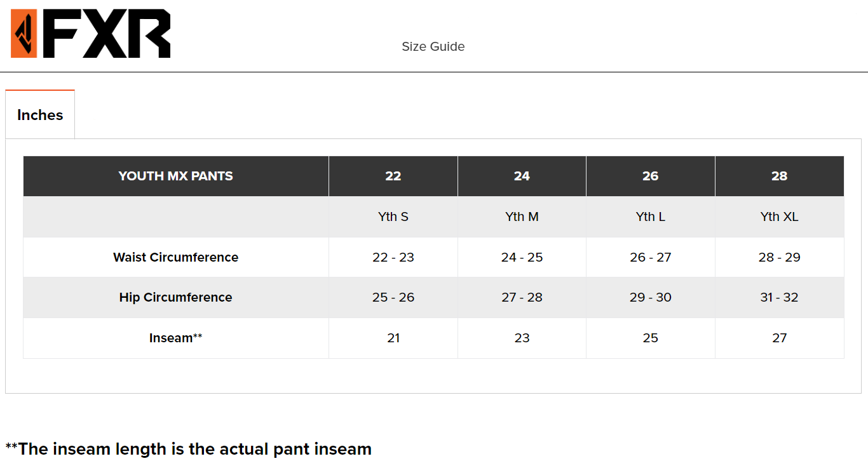868x461 pixels.
Task: Click size 22 column header
Action: pos(393,176)
